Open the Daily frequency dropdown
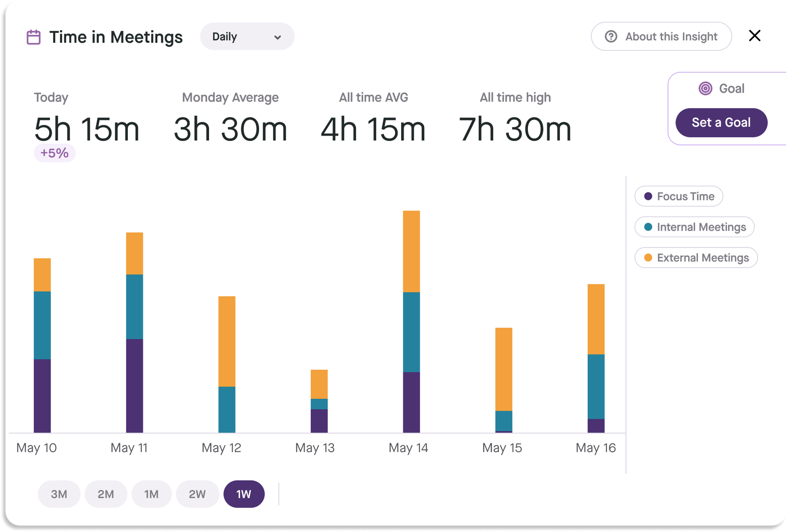The height and width of the screenshot is (532, 787). [247, 36]
